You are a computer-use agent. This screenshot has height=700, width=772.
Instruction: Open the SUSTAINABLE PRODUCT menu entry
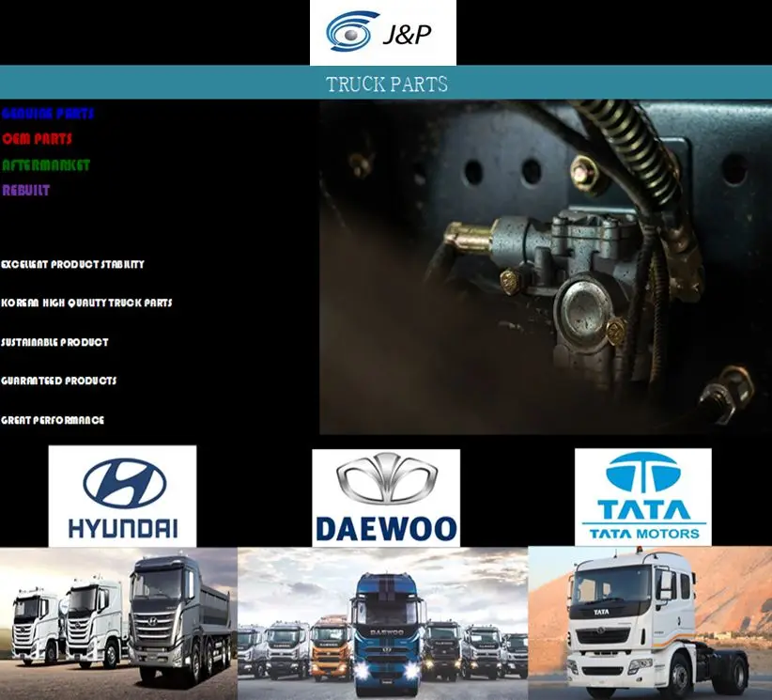point(54,342)
